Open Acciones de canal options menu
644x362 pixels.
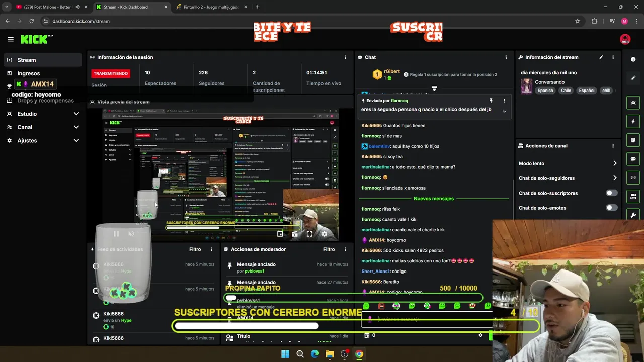pos(613,146)
